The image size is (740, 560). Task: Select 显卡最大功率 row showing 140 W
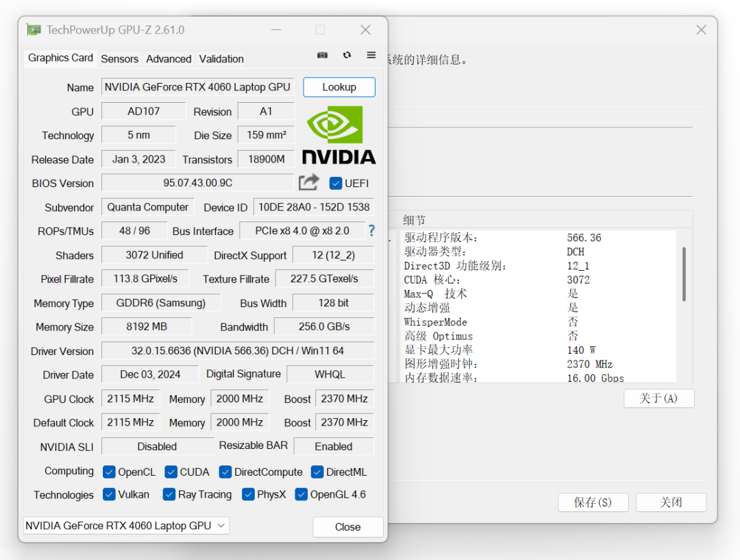coord(538,350)
